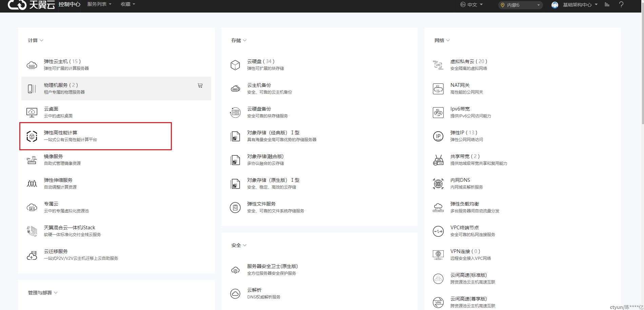This screenshot has height=310, width=644.
Task: Open the 服务列表 dropdown menu
Action: pyautogui.click(x=99, y=4)
